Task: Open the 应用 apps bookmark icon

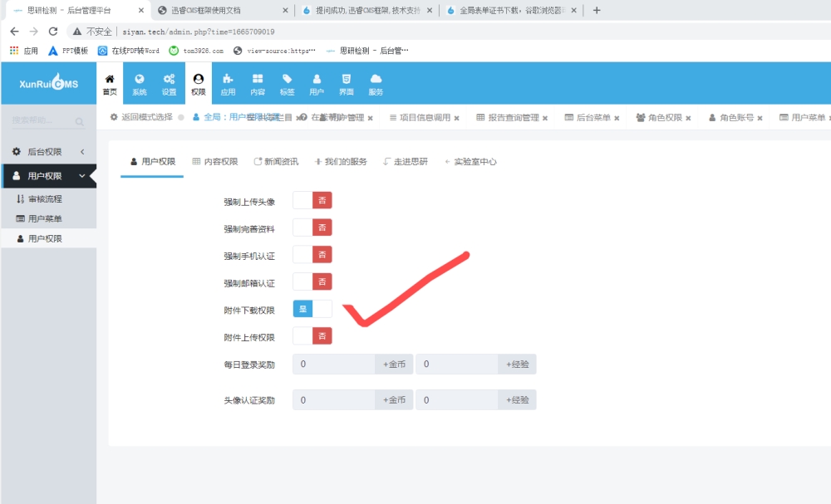Action: [14, 51]
